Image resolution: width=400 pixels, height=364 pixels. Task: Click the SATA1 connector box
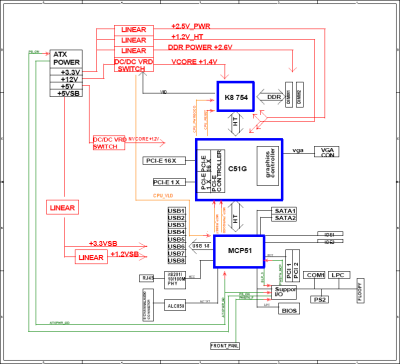click(284, 211)
